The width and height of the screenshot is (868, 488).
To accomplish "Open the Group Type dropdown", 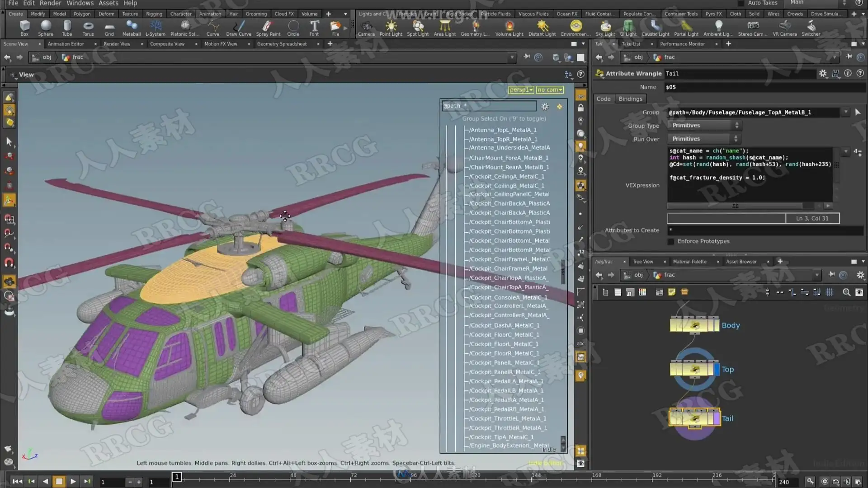I will tap(704, 126).
